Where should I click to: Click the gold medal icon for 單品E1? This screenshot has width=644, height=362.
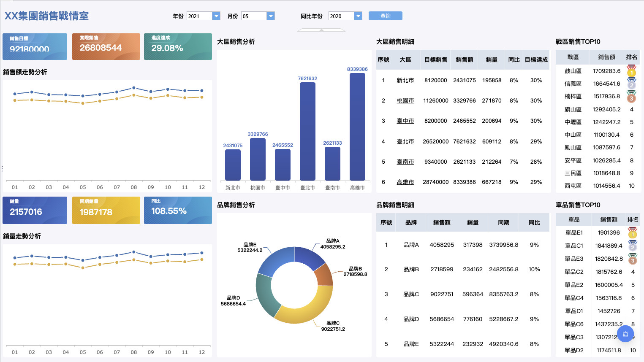click(632, 233)
